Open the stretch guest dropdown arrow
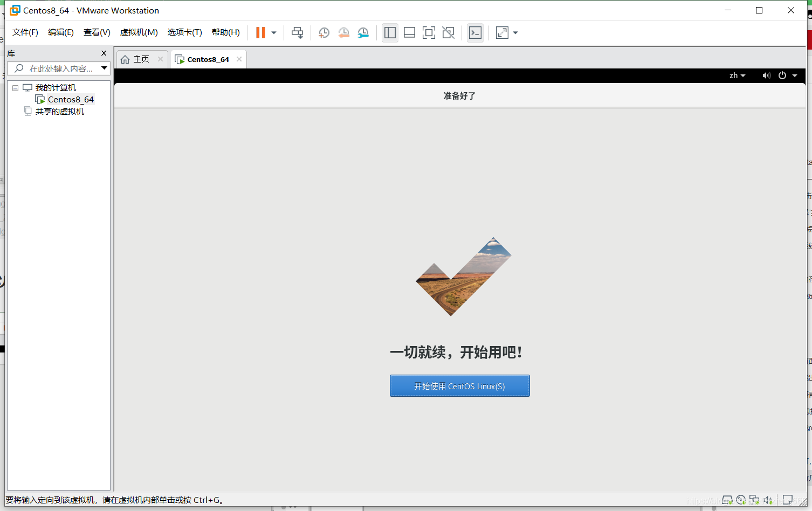 tap(515, 33)
